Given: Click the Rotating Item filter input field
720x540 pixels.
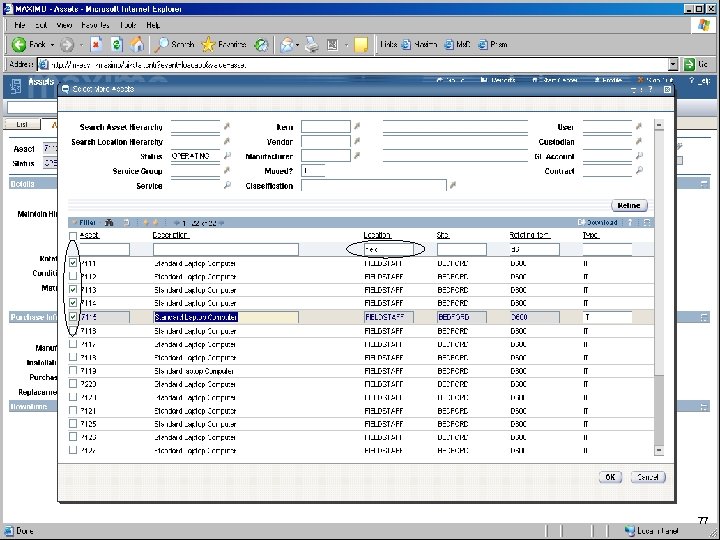Looking at the screenshot, I should pyautogui.click(x=534, y=249).
